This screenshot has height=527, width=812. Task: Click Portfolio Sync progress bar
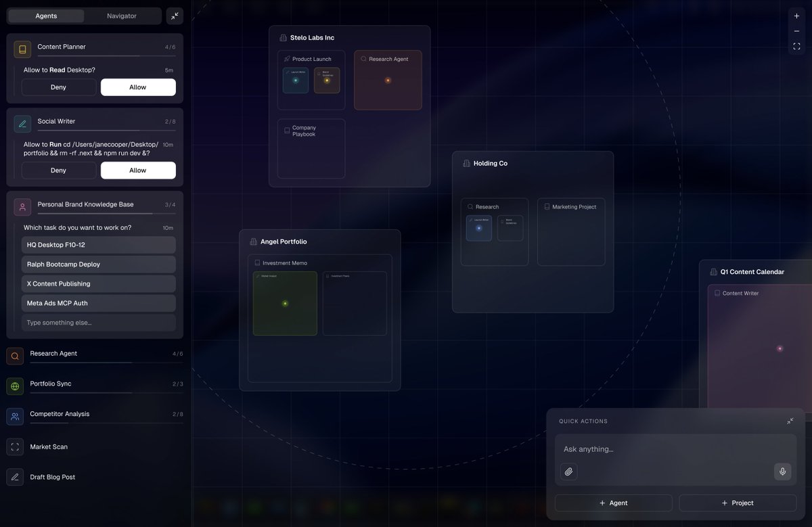[106, 393]
